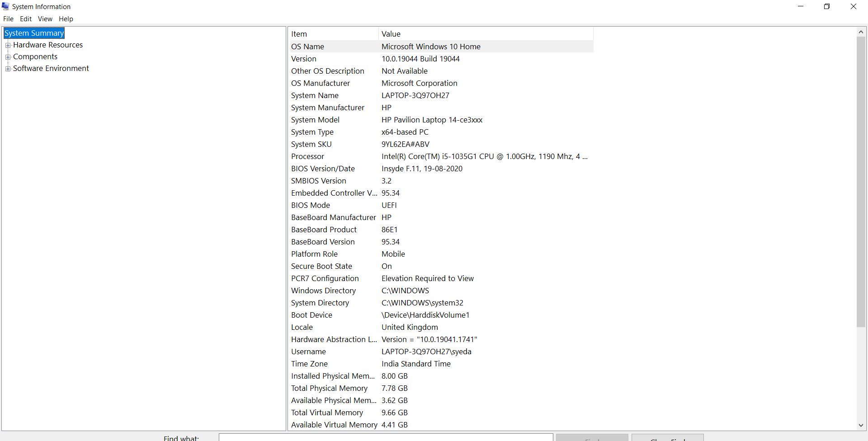This screenshot has height=441, width=868.
Task: Click the Embedded Controller Version row label
Action: (334, 193)
